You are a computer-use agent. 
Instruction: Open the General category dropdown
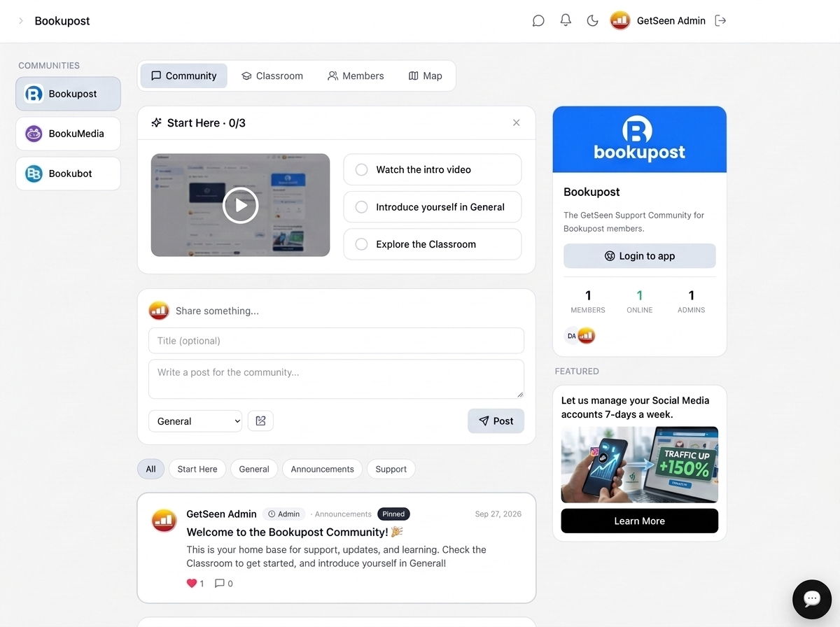click(195, 421)
